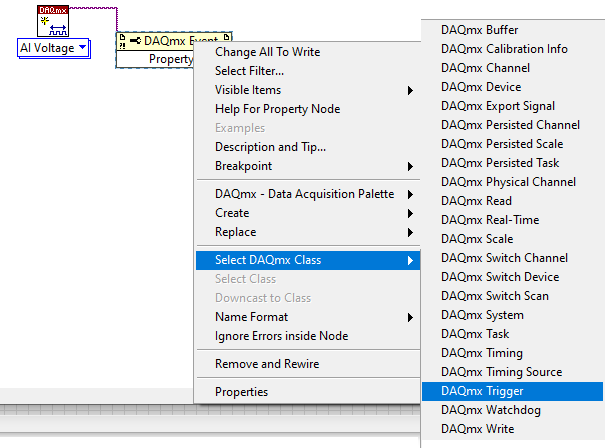The height and width of the screenshot is (448, 606).
Task: Expand the Breakpoint submenu
Action: coord(308,166)
